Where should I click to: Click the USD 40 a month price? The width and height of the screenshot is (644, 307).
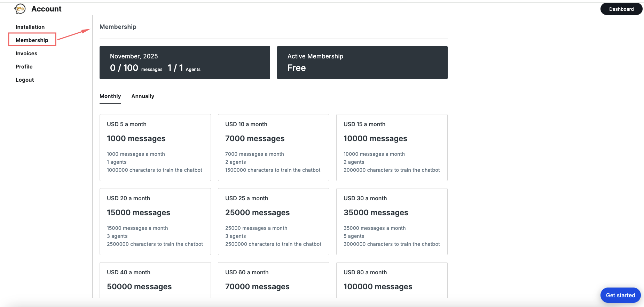point(128,272)
